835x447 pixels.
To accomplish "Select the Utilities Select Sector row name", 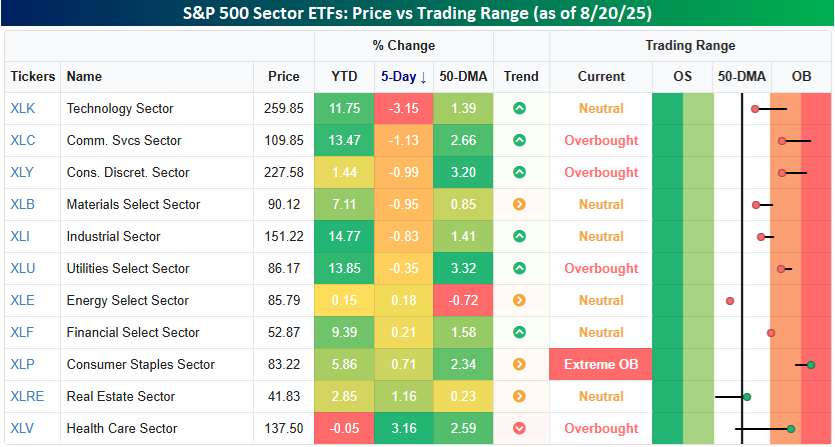I will click(127, 268).
